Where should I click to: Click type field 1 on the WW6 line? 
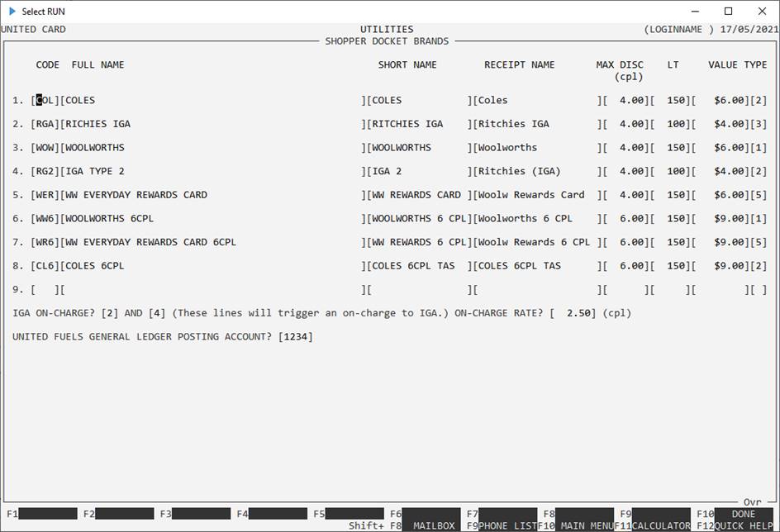759,218
